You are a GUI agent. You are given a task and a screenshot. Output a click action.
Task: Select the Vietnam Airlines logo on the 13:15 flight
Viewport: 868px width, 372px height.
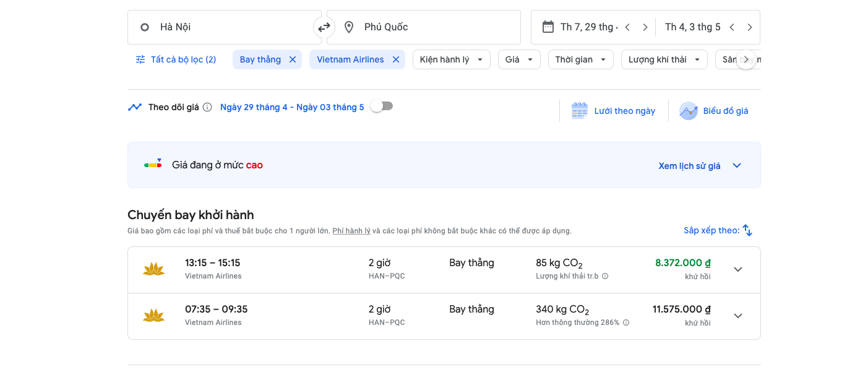153,269
